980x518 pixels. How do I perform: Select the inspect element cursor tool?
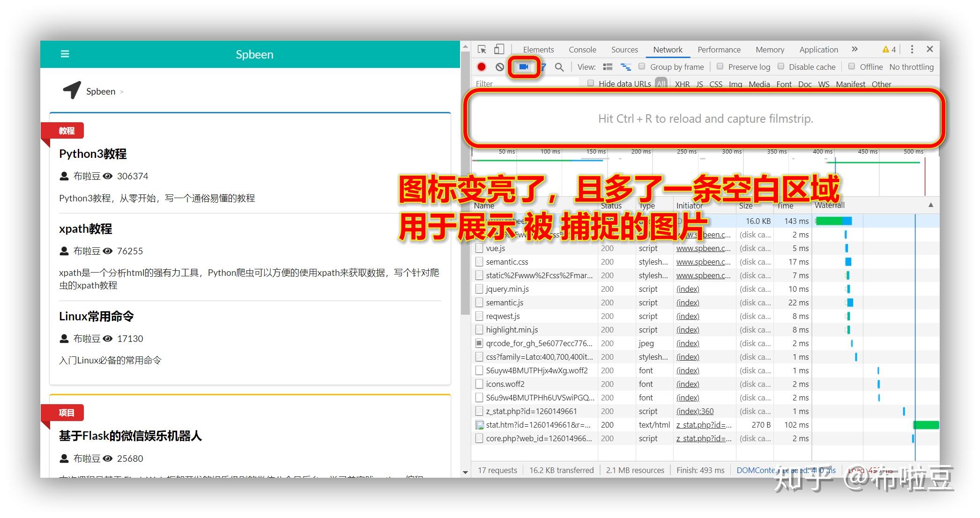[x=482, y=49]
